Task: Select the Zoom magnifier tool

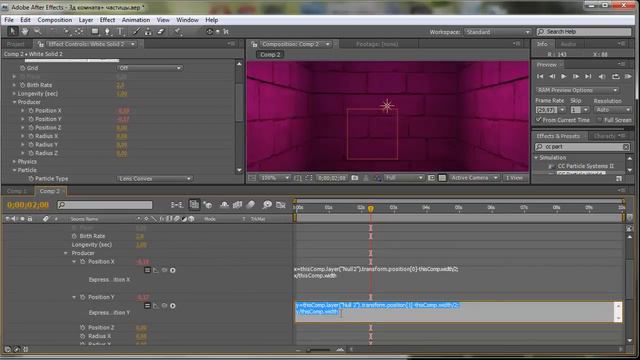Action: coord(38,31)
